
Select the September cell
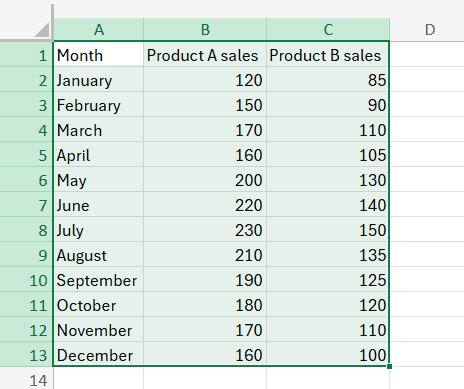99,279
